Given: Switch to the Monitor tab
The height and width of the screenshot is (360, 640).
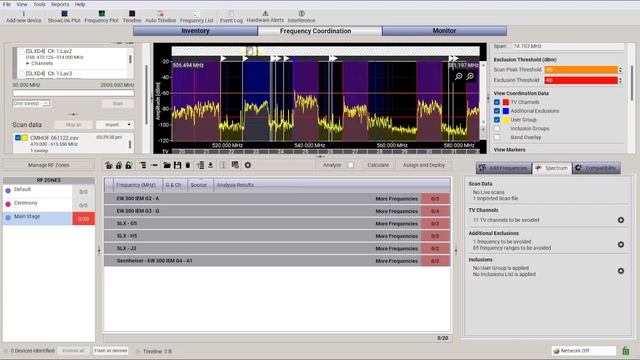Looking at the screenshot, I should point(444,31).
